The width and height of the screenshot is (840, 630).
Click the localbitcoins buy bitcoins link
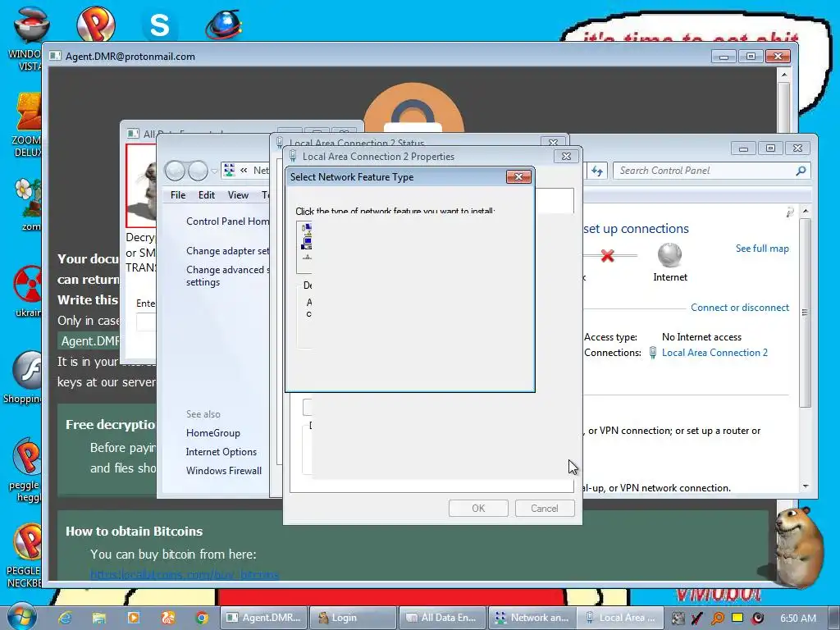click(185, 574)
